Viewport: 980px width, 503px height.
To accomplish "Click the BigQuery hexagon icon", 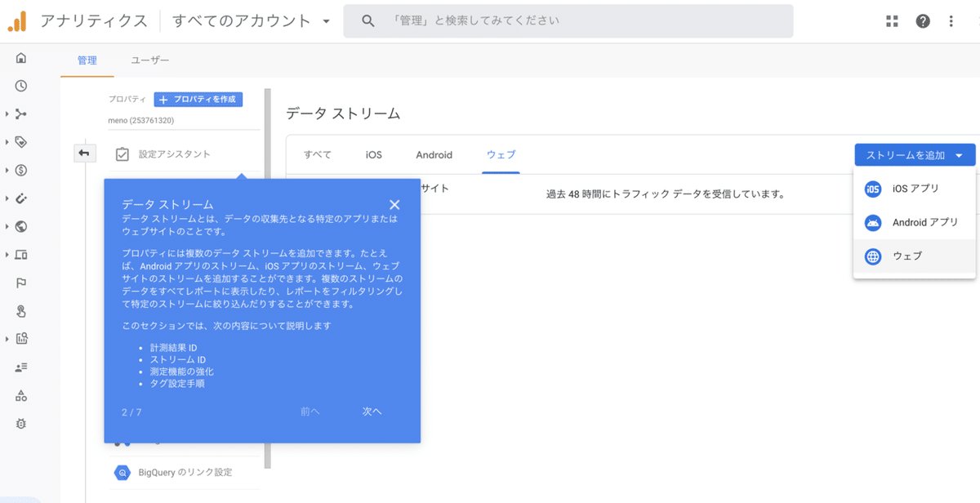I will point(122,472).
